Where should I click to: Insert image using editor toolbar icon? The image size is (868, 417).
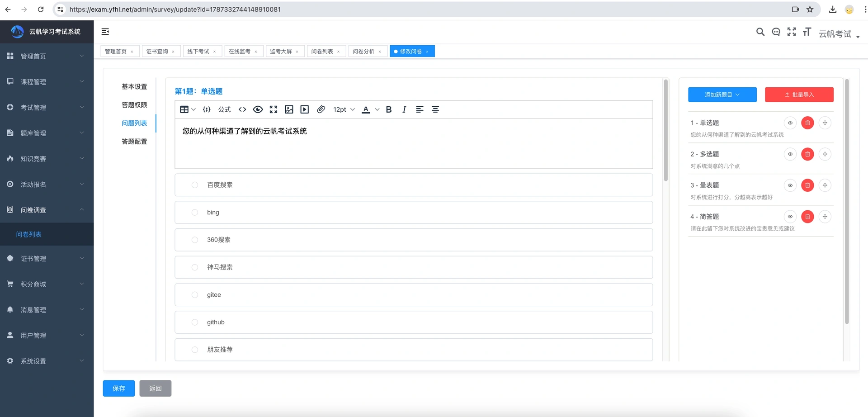click(289, 109)
